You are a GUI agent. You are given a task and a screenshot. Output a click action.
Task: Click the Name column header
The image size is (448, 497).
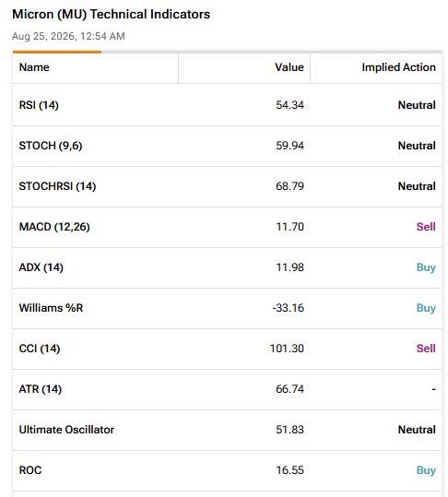(x=34, y=67)
